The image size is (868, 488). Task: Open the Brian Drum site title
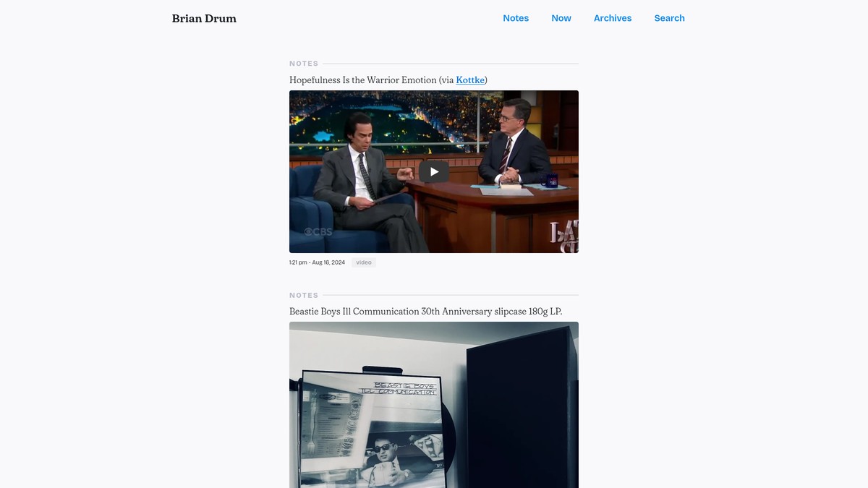point(204,19)
